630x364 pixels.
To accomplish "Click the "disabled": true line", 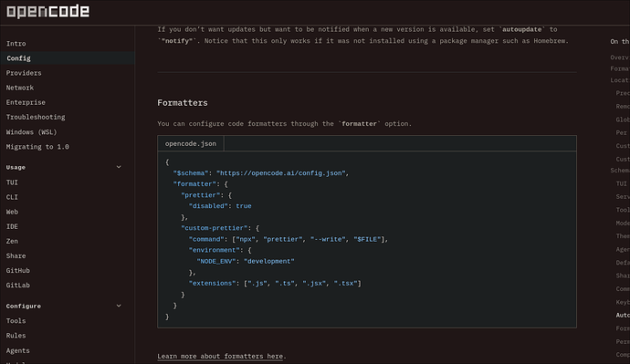I will pyautogui.click(x=220, y=206).
